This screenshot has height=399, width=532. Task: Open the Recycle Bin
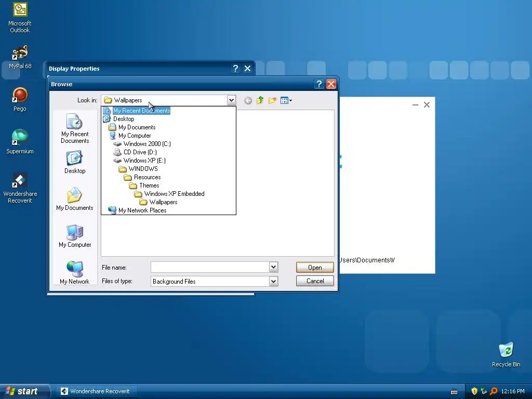click(506, 354)
